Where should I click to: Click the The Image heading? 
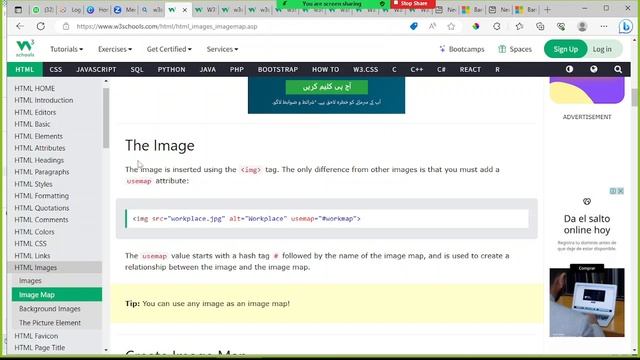[x=160, y=145]
